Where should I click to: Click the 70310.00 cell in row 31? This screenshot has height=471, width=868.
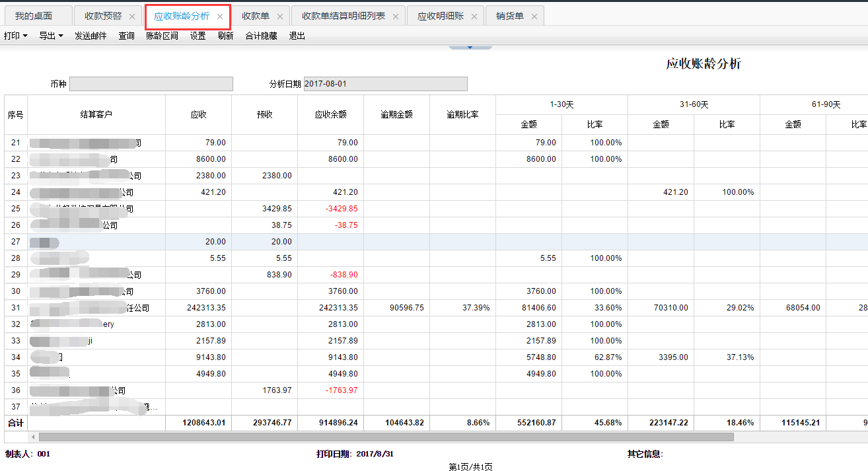(x=661, y=308)
